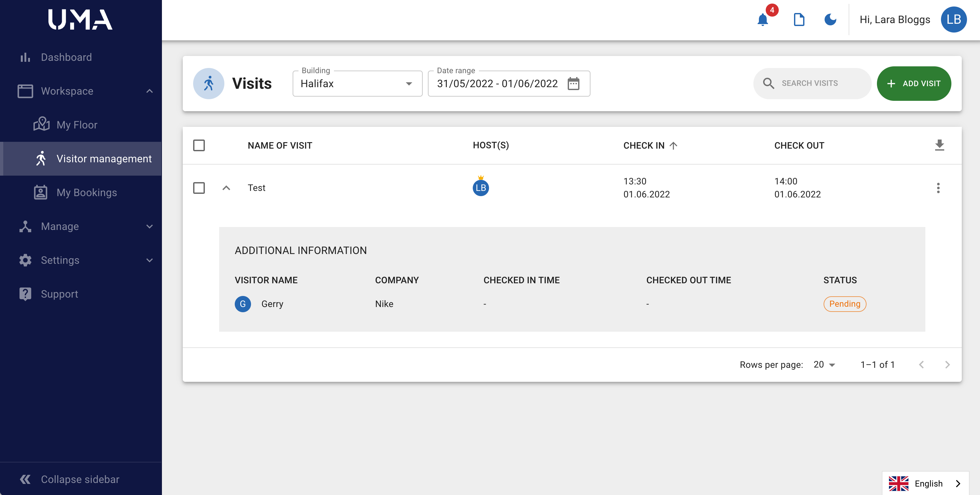Screen dimensions: 980x495
Task: Check the Test visit row checkbox
Action: click(199, 188)
